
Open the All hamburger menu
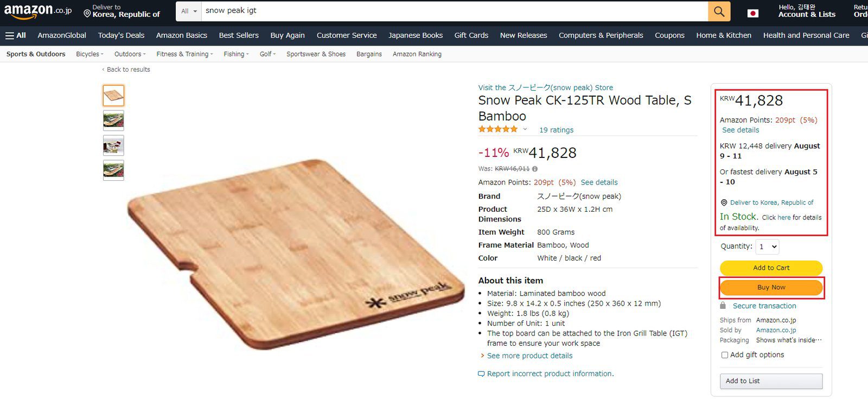point(16,35)
